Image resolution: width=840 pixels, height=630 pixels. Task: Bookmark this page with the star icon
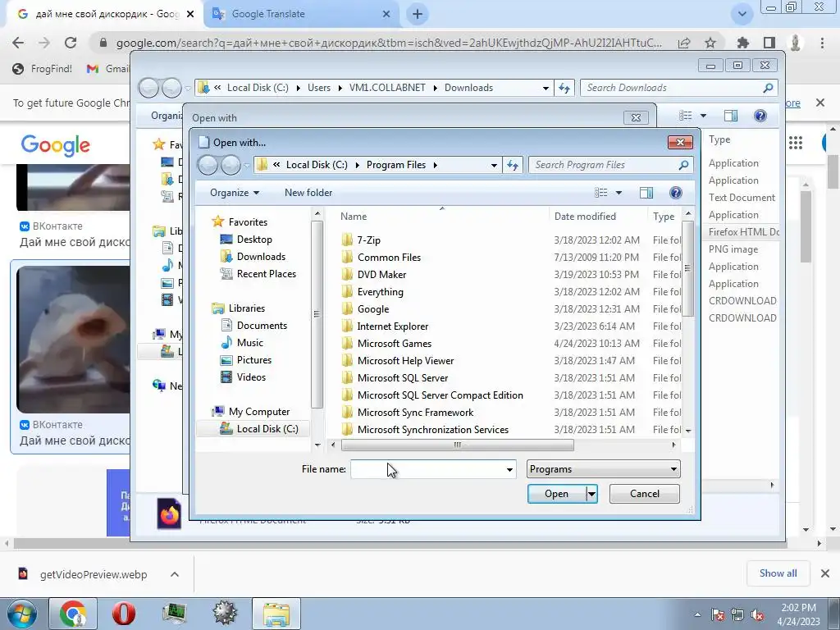pos(710,43)
